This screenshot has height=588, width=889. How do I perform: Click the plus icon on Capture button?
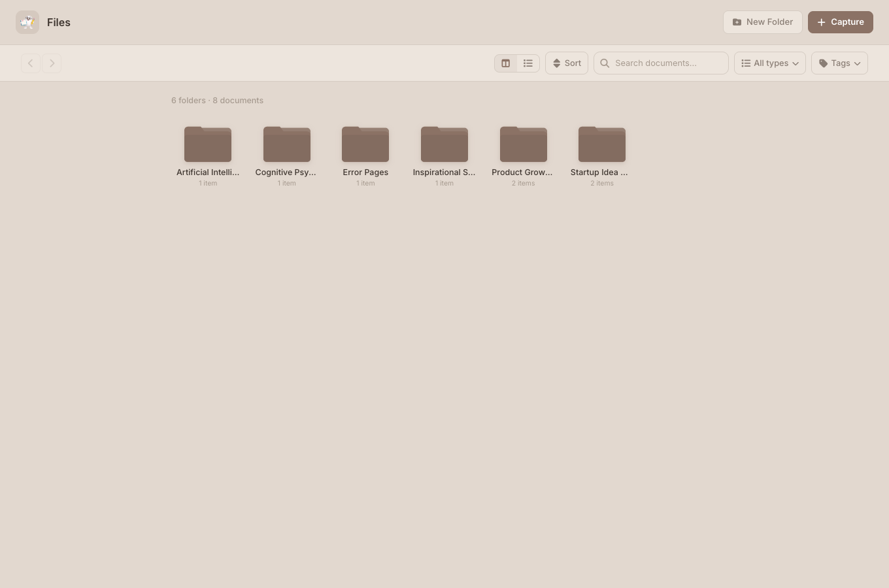pos(821,22)
